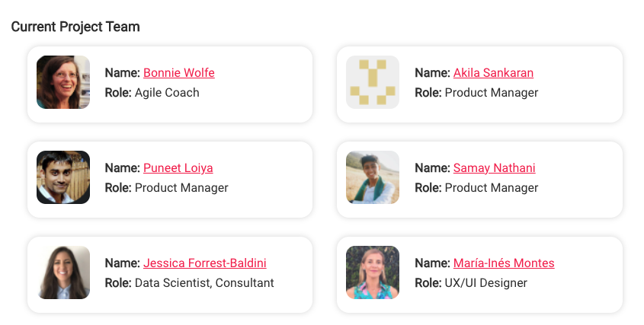Viewport: 644px width, 325px height.
Task: Click the avatar on María-Inés Montes's card
Action: [373, 272]
